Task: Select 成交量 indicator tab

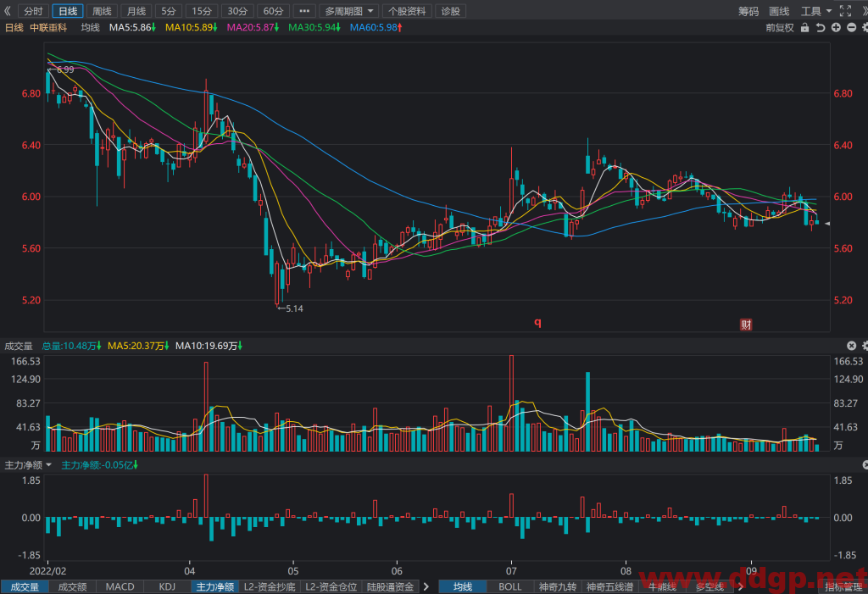Action: coord(25,587)
